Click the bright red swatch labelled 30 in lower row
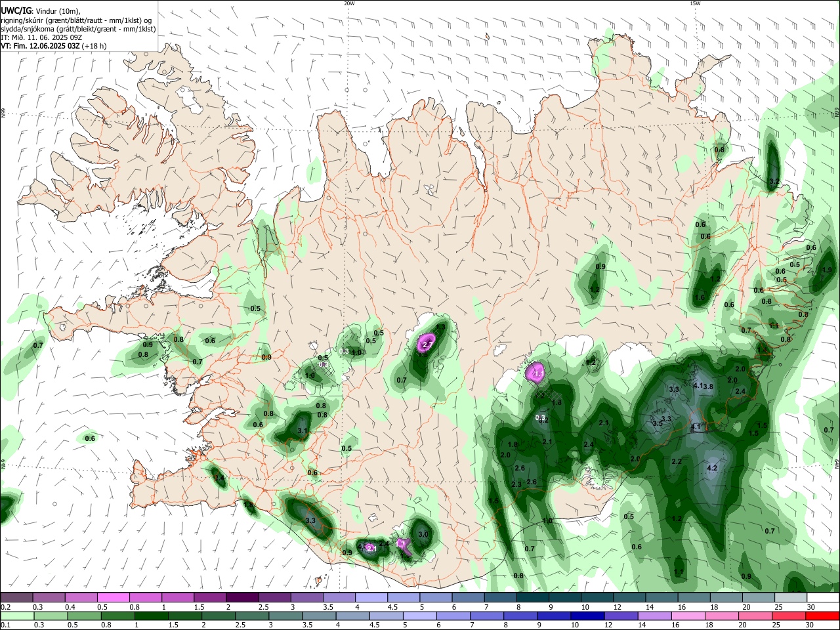 click(822, 616)
